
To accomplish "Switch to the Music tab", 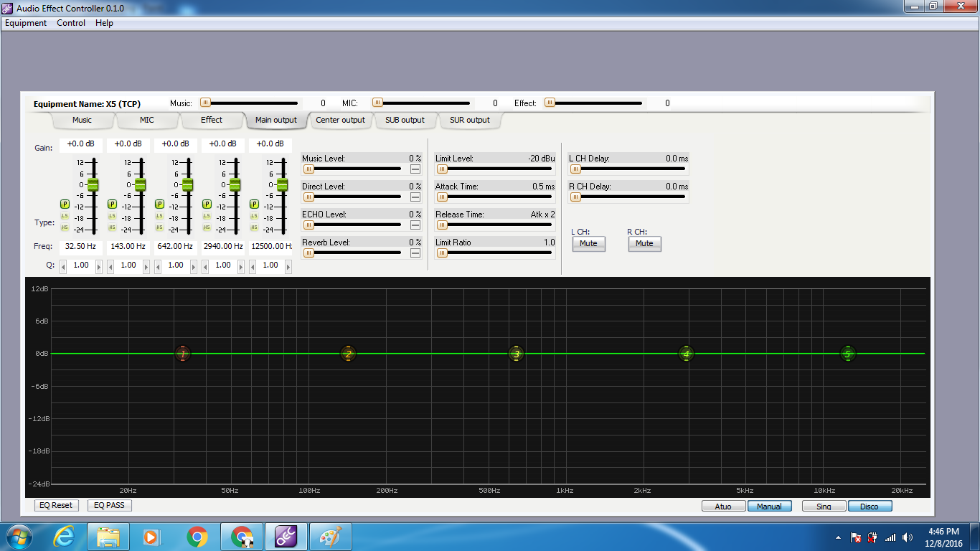I will pyautogui.click(x=82, y=120).
